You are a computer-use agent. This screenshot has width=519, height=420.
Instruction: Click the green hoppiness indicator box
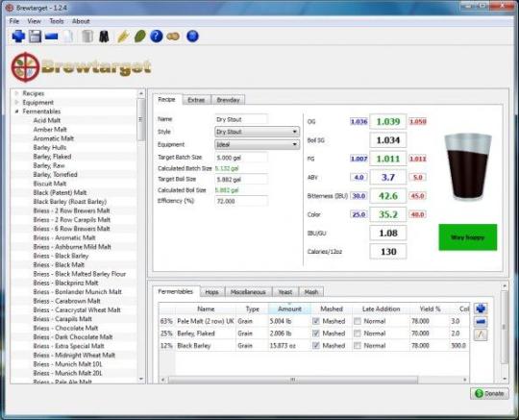click(468, 237)
